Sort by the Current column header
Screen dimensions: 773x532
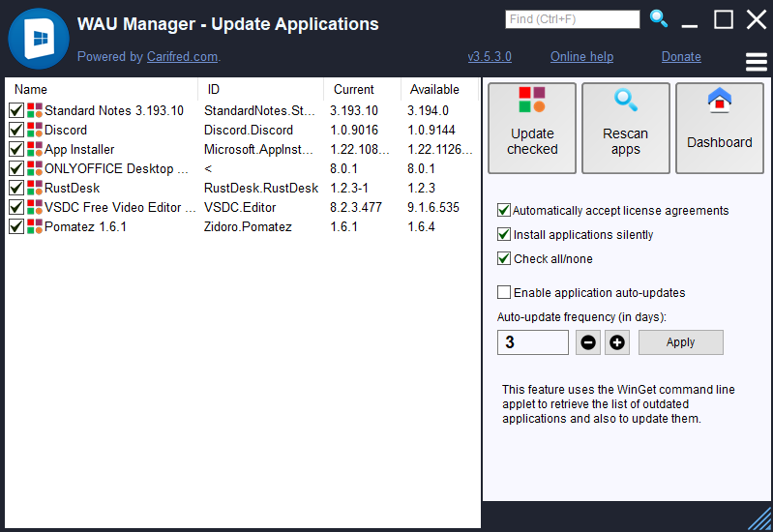362,89
